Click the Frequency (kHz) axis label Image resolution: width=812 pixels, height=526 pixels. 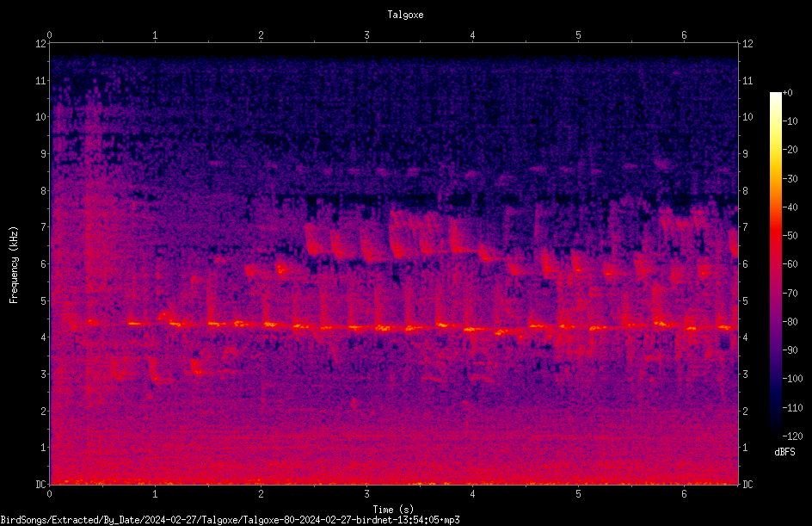point(14,265)
